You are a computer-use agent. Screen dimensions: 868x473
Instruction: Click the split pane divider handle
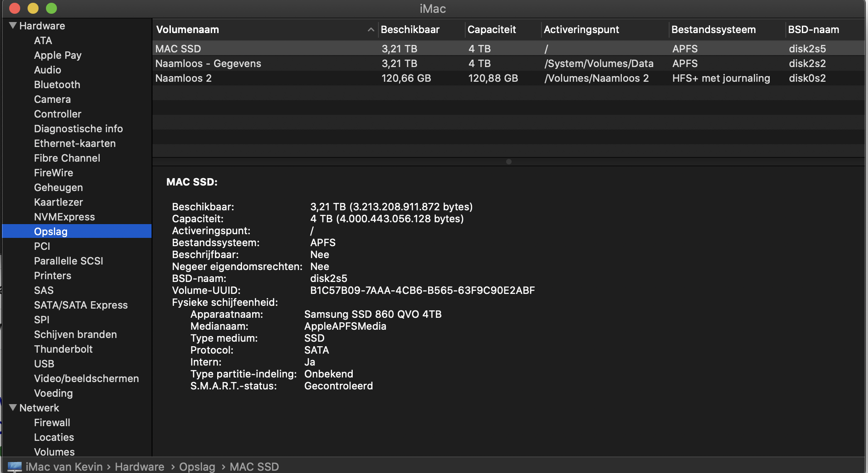(508, 162)
